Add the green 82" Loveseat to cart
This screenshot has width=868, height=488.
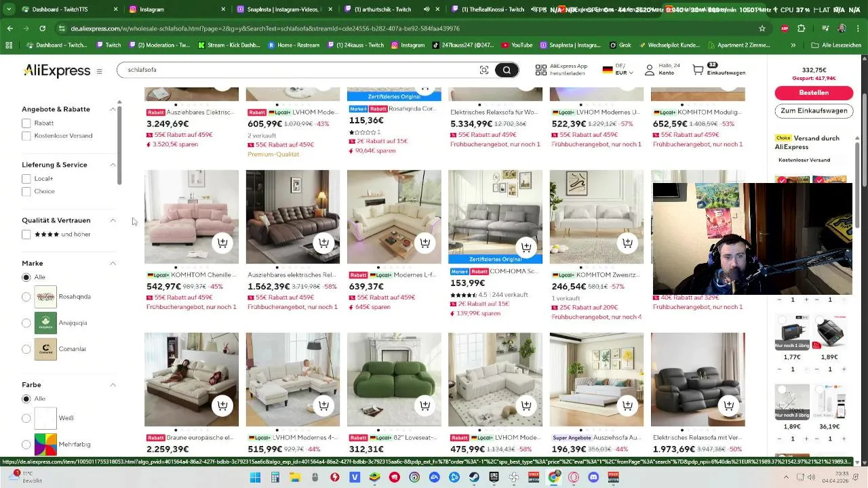(x=425, y=405)
